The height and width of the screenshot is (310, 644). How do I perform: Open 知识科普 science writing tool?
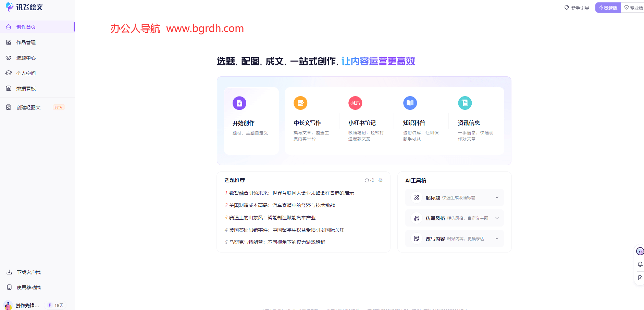[x=410, y=103]
